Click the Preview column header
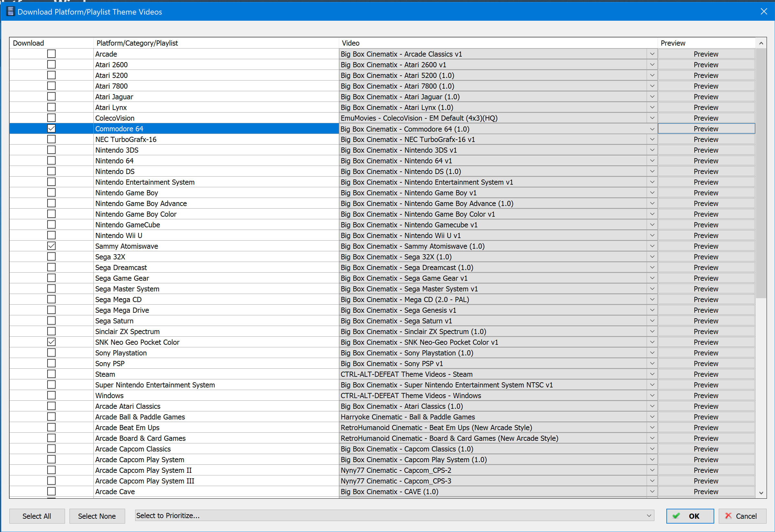Image resolution: width=775 pixels, height=532 pixels. tap(706, 43)
